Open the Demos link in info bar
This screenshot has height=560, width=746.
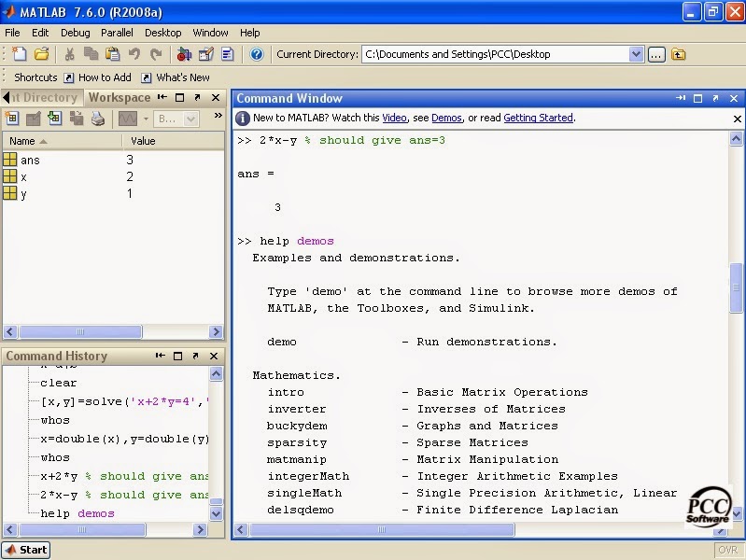tap(446, 118)
